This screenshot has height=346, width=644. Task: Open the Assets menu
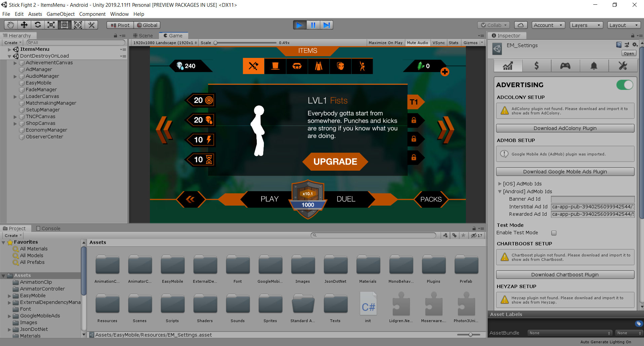click(35, 14)
